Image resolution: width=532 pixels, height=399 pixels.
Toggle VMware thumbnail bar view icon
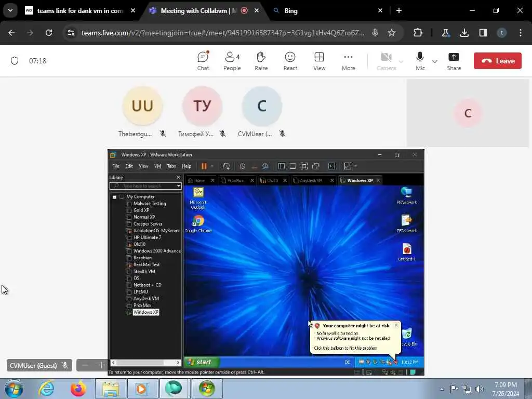pos(292,166)
